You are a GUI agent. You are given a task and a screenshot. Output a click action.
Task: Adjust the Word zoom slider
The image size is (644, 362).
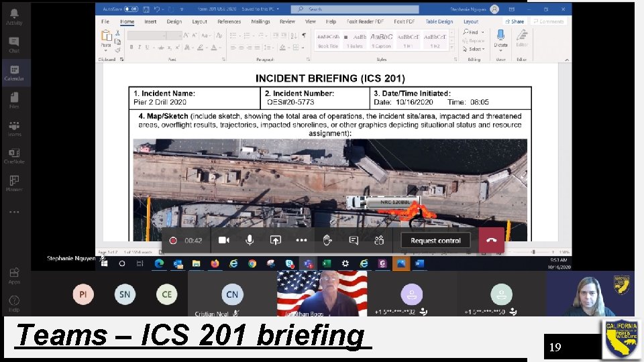[533, 252]
